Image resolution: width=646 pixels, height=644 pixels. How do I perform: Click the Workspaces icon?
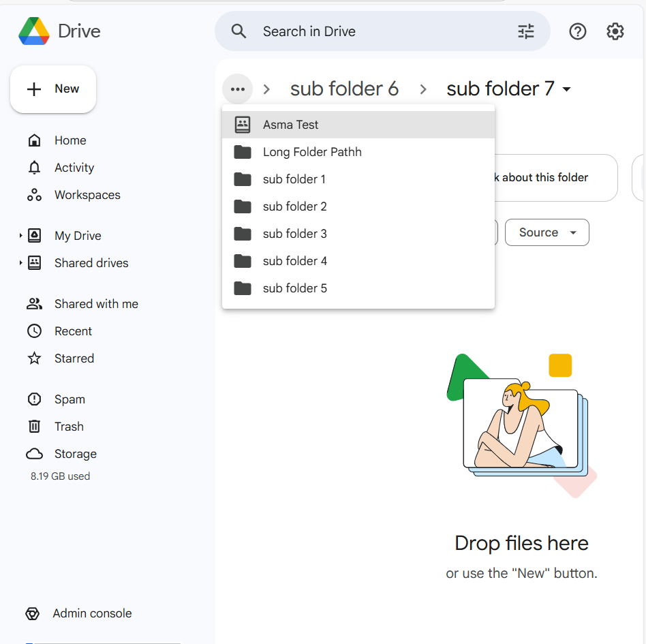34,194
